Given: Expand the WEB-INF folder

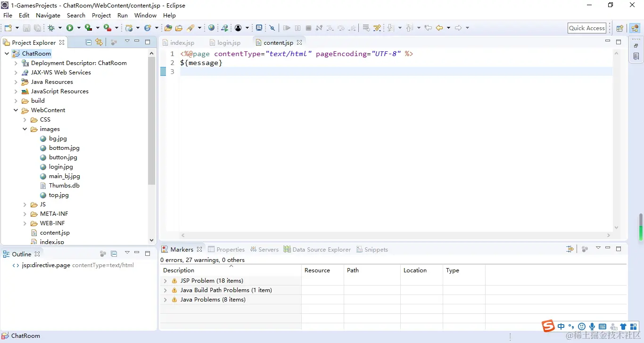Looking at the screenshot, I should [x=25, y=223].
